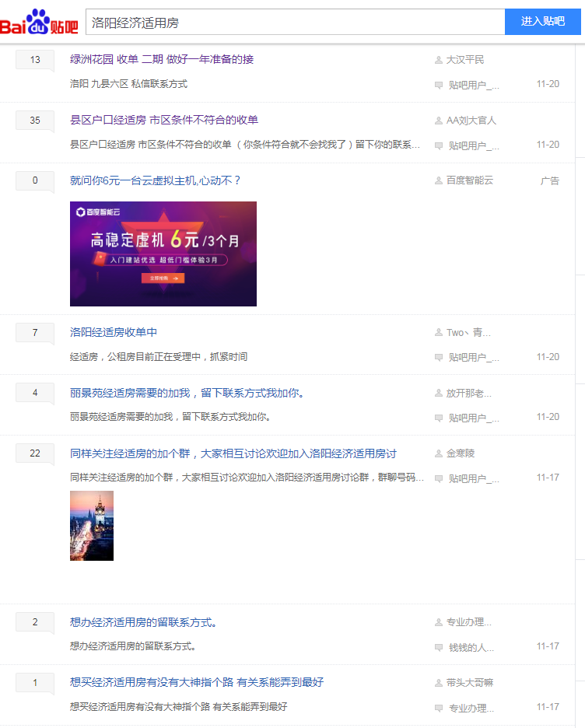Click reply bubble icon in 同样关注经适房 row
Viewport: 585px width, 728px height.
(438, 478)
